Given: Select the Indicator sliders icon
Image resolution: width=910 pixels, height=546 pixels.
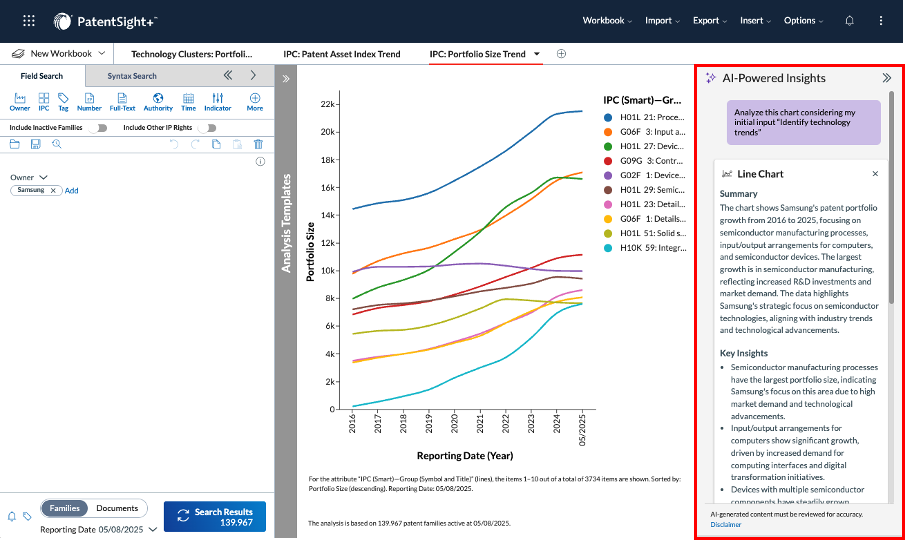Looking at the screenshot, I should (218, 102).
